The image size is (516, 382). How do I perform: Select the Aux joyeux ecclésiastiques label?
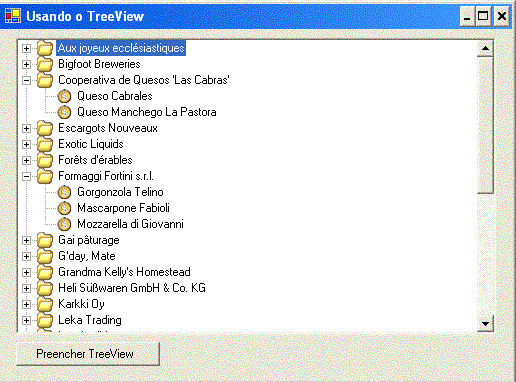coord(121,48)
